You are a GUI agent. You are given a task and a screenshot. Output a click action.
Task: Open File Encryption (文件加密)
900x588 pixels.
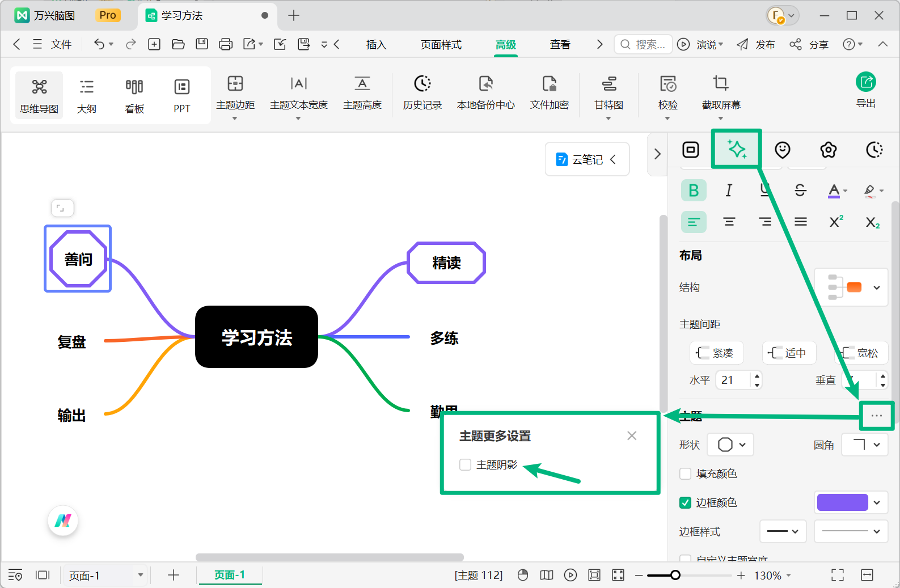tap(550, 93)
